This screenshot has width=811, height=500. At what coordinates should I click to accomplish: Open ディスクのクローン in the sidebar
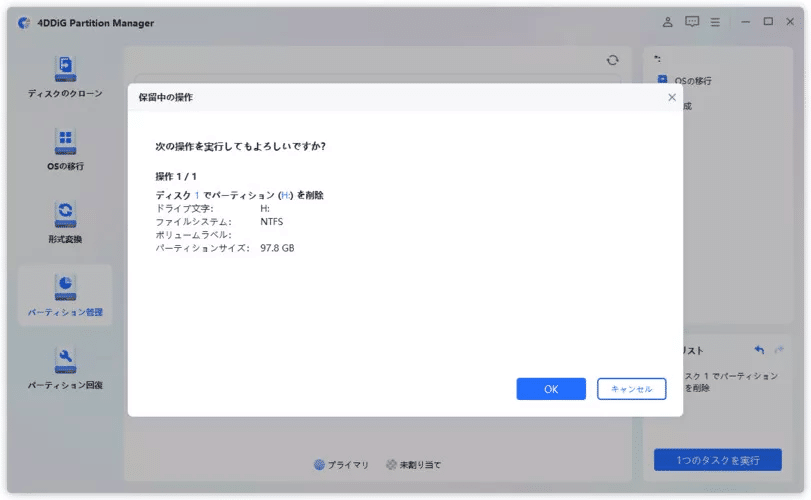click(65, 77)
